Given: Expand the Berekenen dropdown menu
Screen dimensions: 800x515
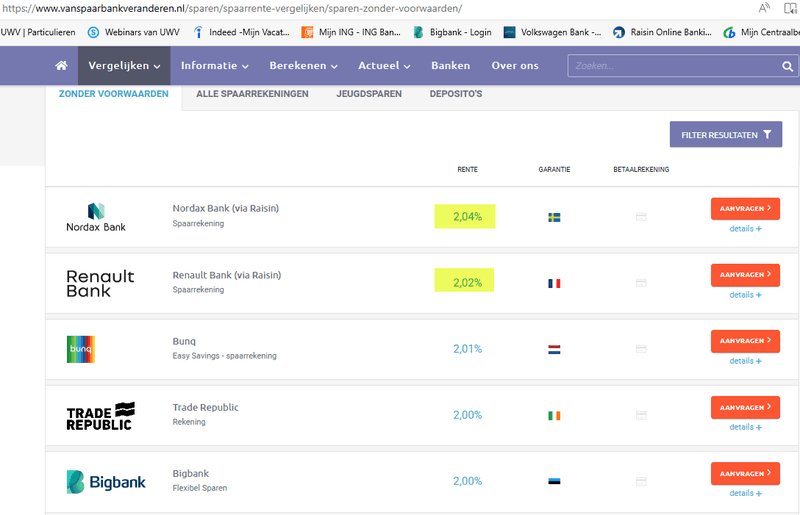Looking at the screenshot, I should point(303,66).
